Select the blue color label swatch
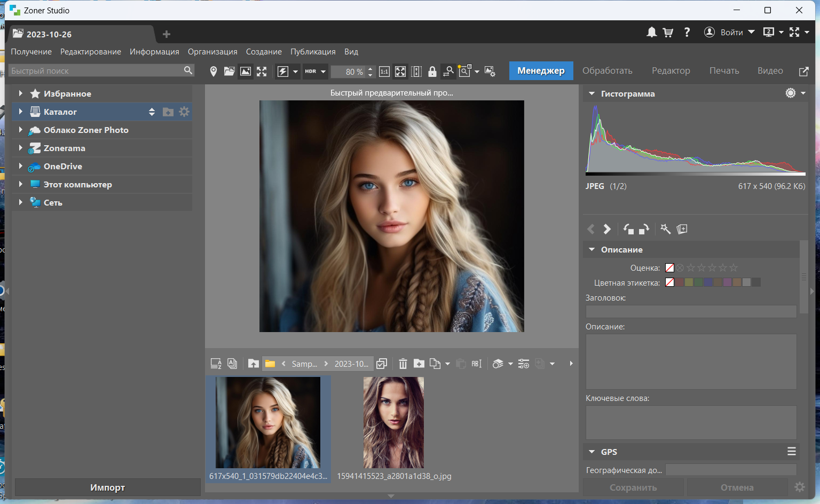Image resolution: width=820 pixels, height=504 pixels. (x=708, y=282)
